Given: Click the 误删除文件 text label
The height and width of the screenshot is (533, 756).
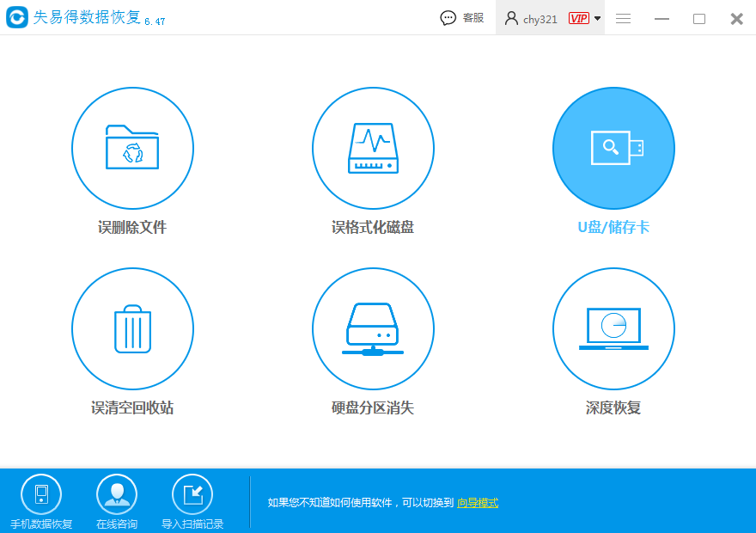Looking at the screenshot, I should point(132,228).
